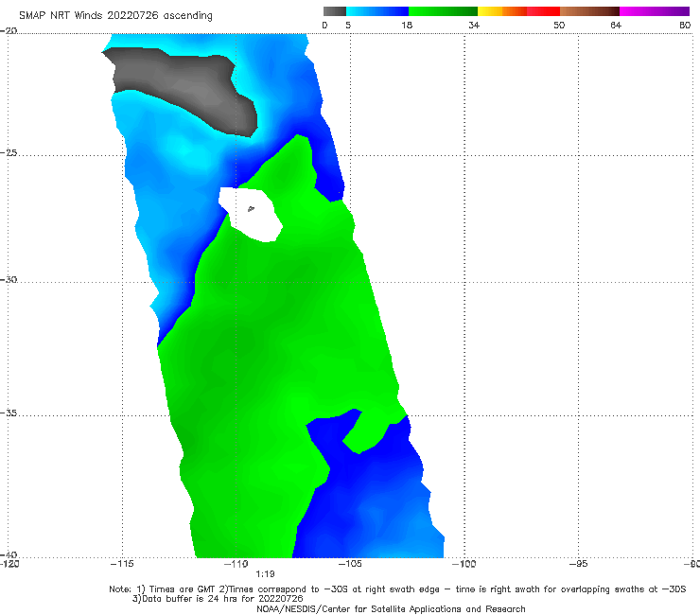Click the note line starting 'Times are GMT'
This screenshot has height=615, width=700.
397,589
